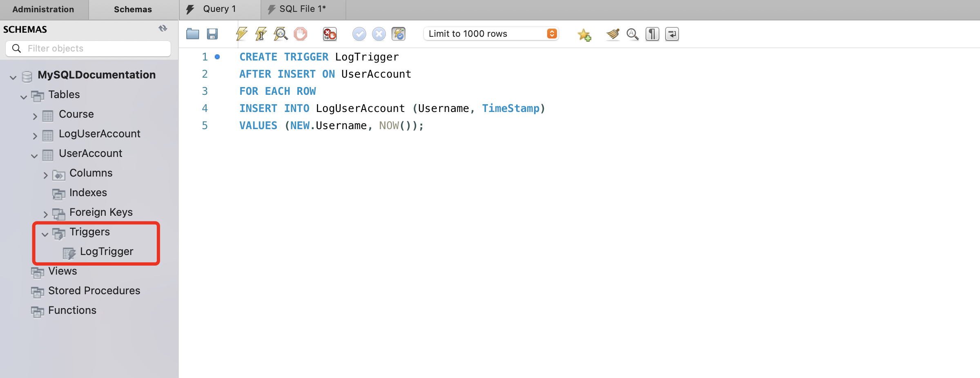Toggle invisible characters pilcrow button
980x378 pixels.
coord(652,34)
